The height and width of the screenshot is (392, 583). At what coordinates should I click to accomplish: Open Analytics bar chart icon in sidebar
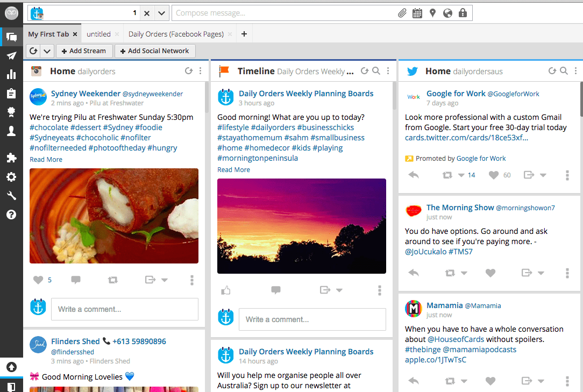pos(11,75)
